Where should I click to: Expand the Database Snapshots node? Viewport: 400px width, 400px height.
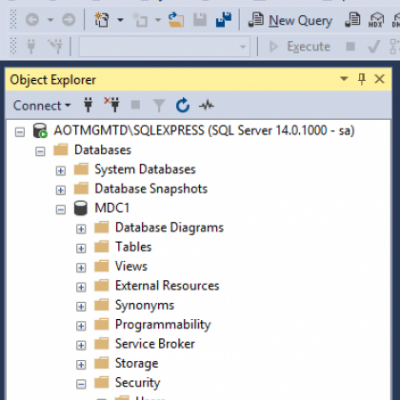click(x=61, y=190)
